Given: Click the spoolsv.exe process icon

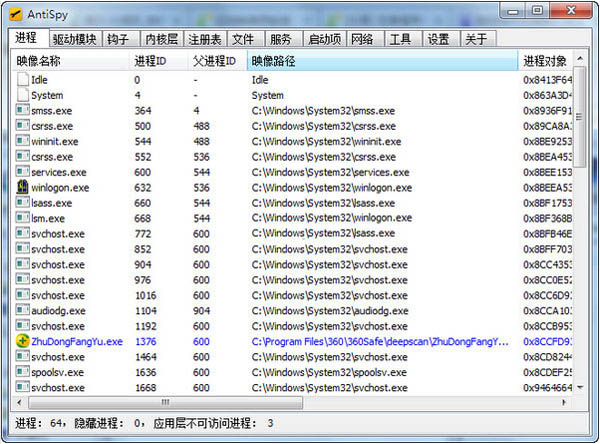Looking at the screenshot, I should click(23, 372).
